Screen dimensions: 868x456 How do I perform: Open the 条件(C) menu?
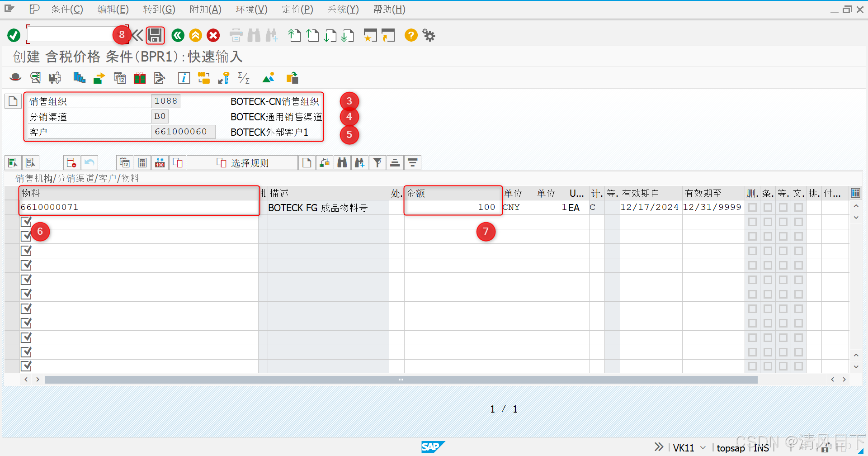pyautogui.click(x=67, y=9)
